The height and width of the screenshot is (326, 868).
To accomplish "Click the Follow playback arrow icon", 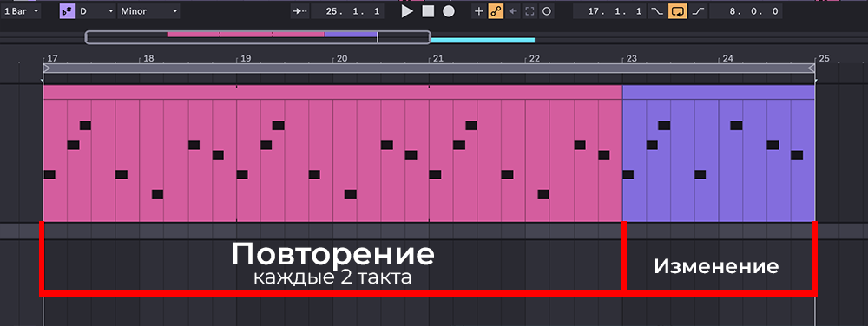I will pos(299,11).
